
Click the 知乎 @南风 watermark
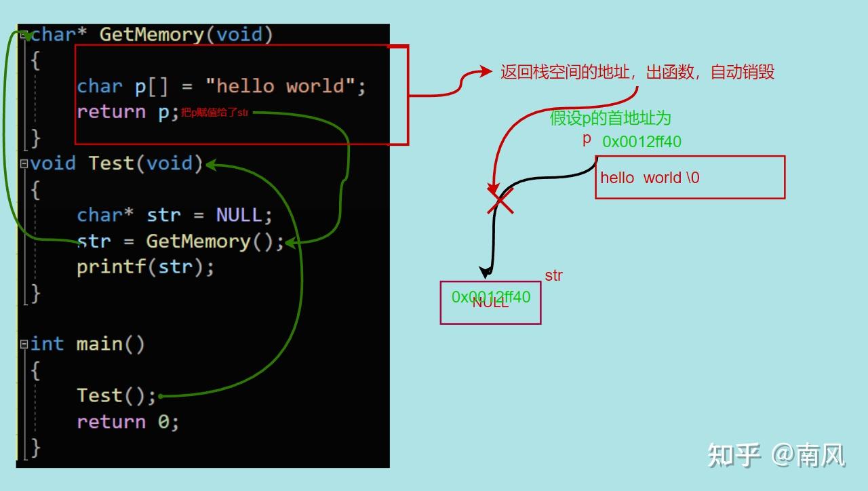[776, 454]
